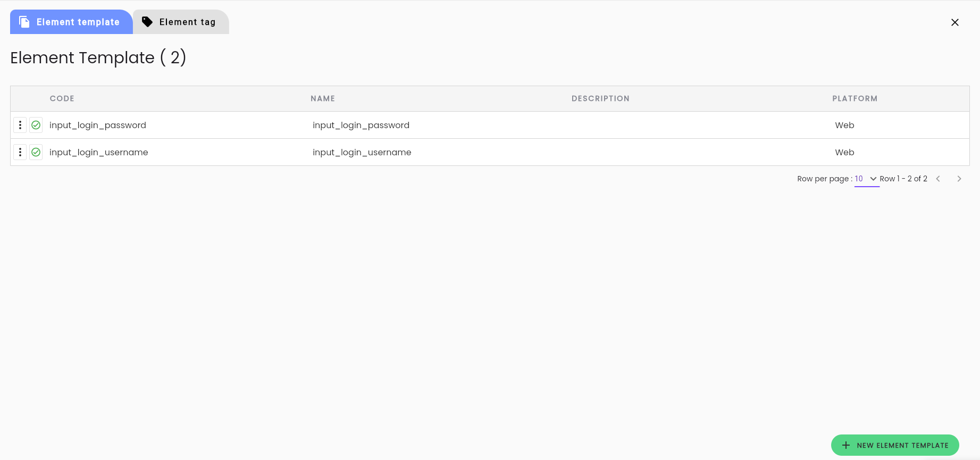Select the rows per page value 10

(x=859, y=179)
